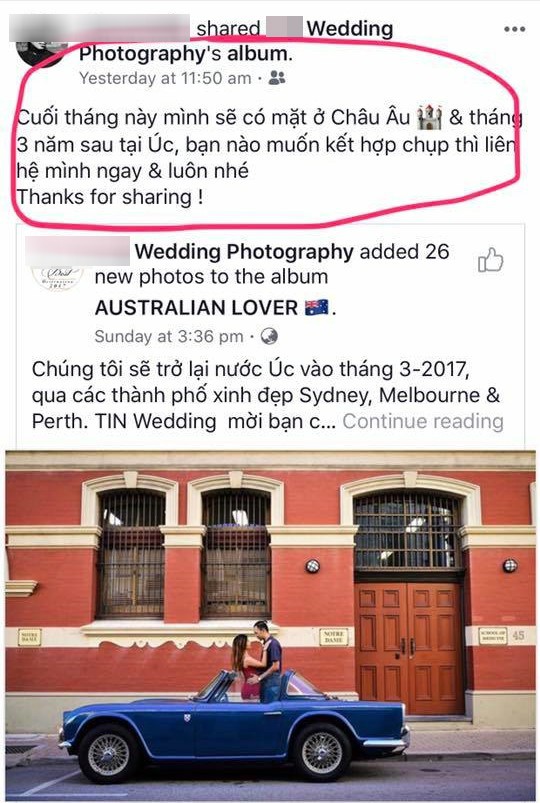Click the shared album description text

267,395
